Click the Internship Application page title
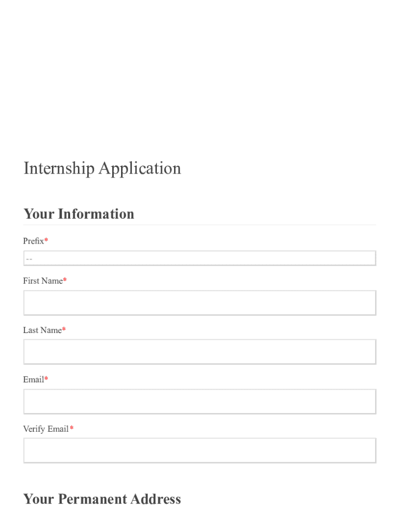The image size is (400, 532). (102, 168)
